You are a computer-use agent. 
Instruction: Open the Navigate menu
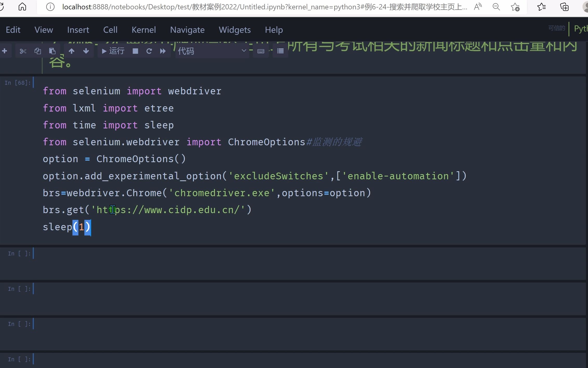tap(187, 30)
